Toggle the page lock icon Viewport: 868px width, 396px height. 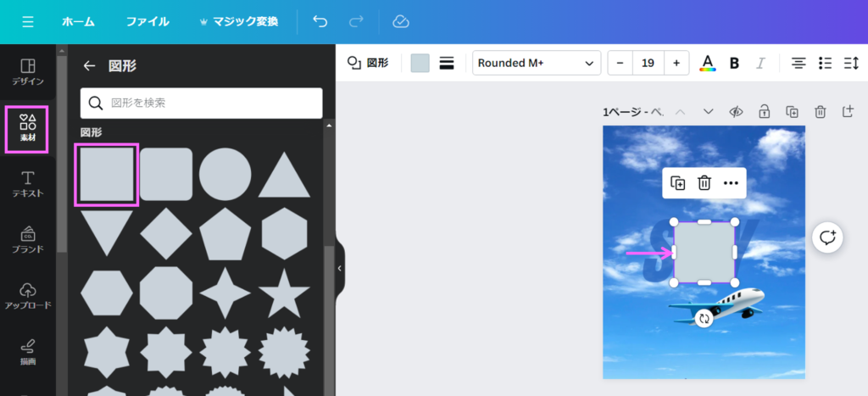(764, 112)
